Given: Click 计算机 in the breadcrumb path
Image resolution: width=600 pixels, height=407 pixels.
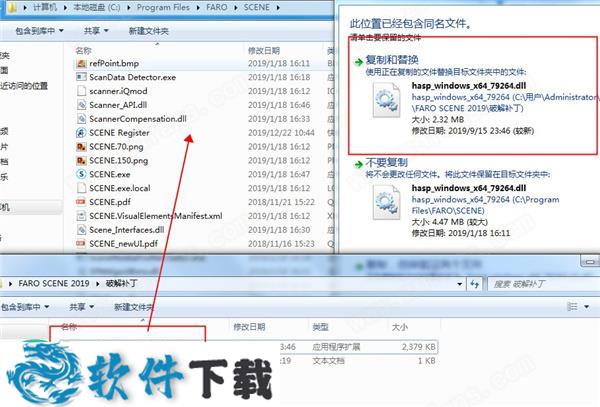Looking at the screenshot, I should tap(45, 7).
